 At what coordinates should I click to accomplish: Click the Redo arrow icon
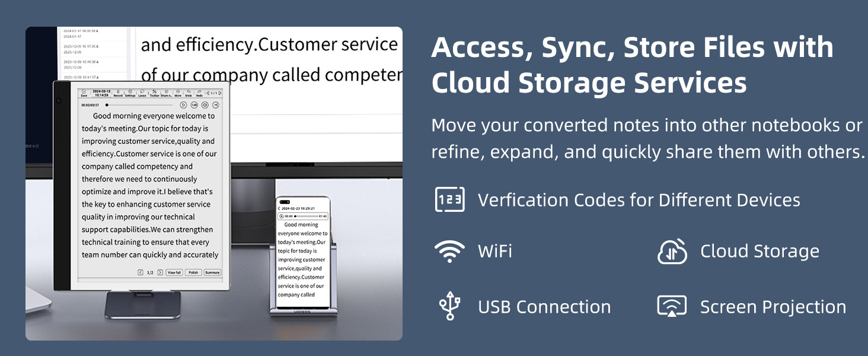199,93
